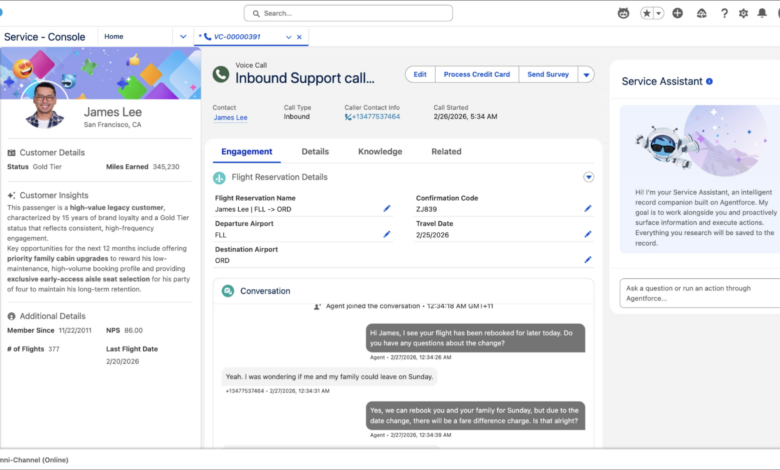
Task: Focus the global Search field
Action: pyautogui.click(x=348, y=13)
